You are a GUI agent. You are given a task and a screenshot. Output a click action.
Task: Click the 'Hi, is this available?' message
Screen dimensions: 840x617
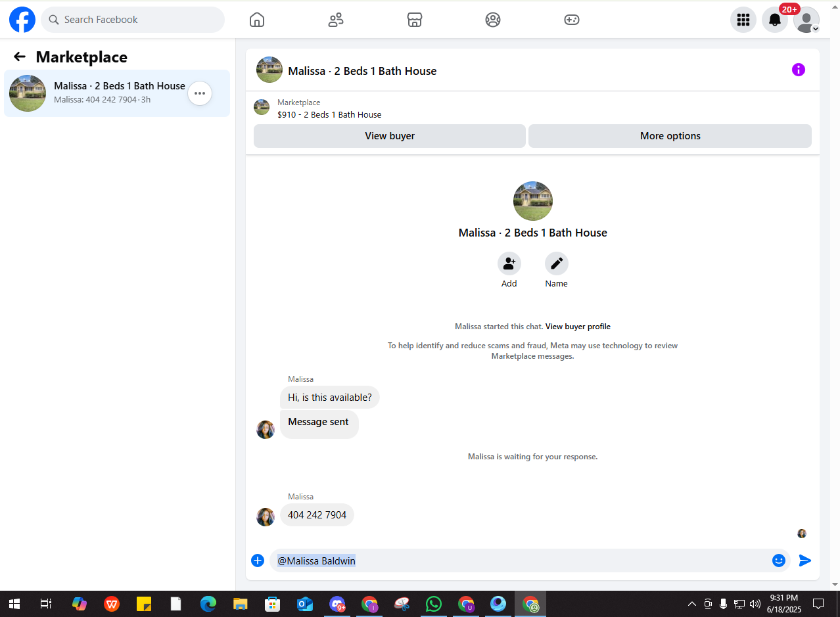(330, 398)
